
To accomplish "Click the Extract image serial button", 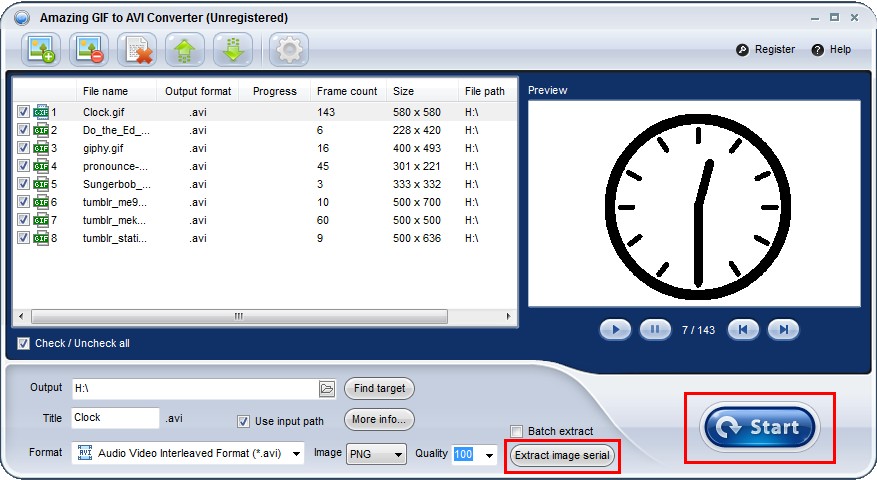I will pos(561,456).
